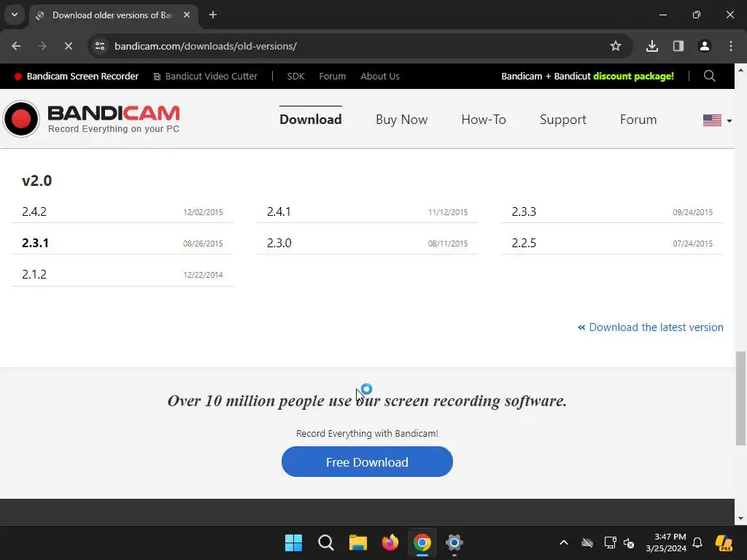Open Windows taskbar search

point(326,542)
